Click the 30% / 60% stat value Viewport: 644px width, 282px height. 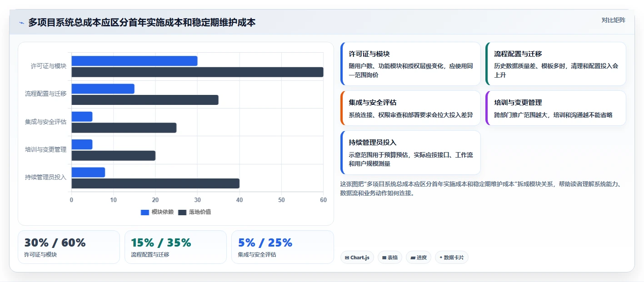click(x=55, y=243)
